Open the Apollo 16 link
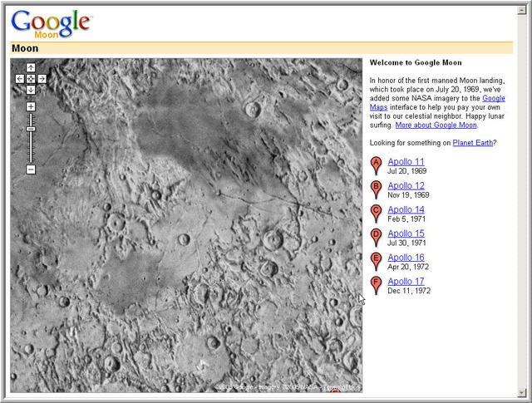 click(406, 258)
